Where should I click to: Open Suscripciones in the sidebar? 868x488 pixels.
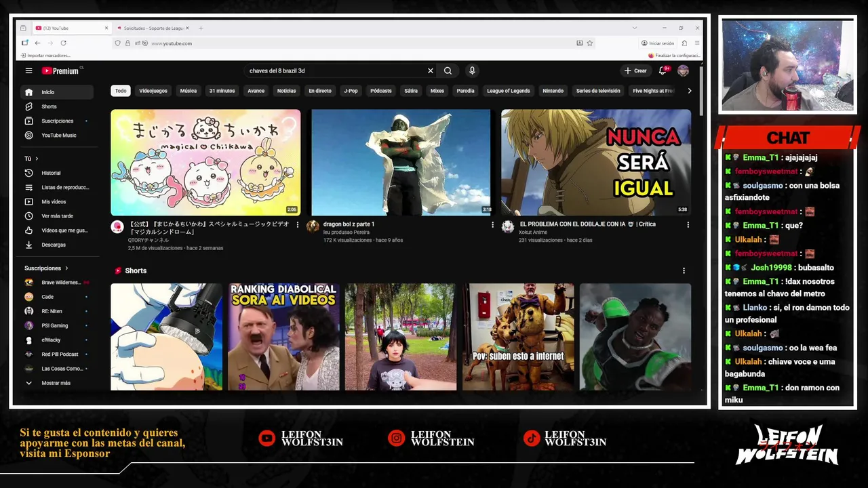click(56, 121)
